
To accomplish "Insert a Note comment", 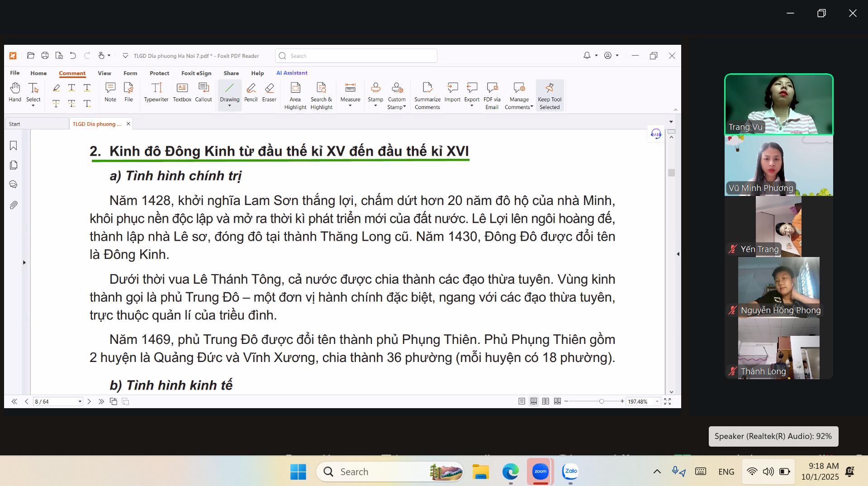I will [110, 92].
